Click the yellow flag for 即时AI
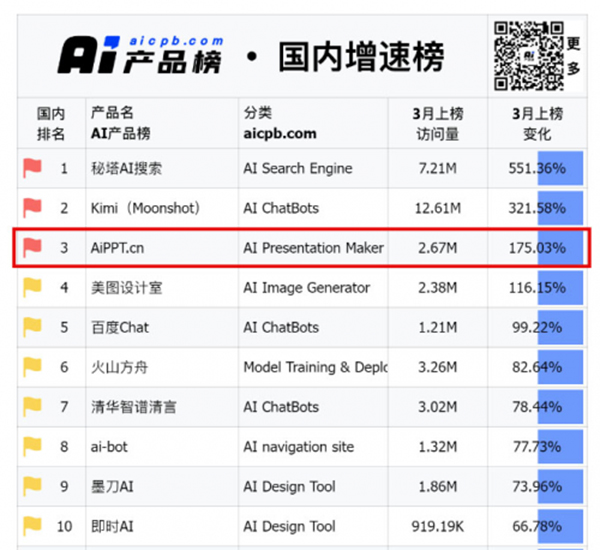 click(x=32, y=526)
